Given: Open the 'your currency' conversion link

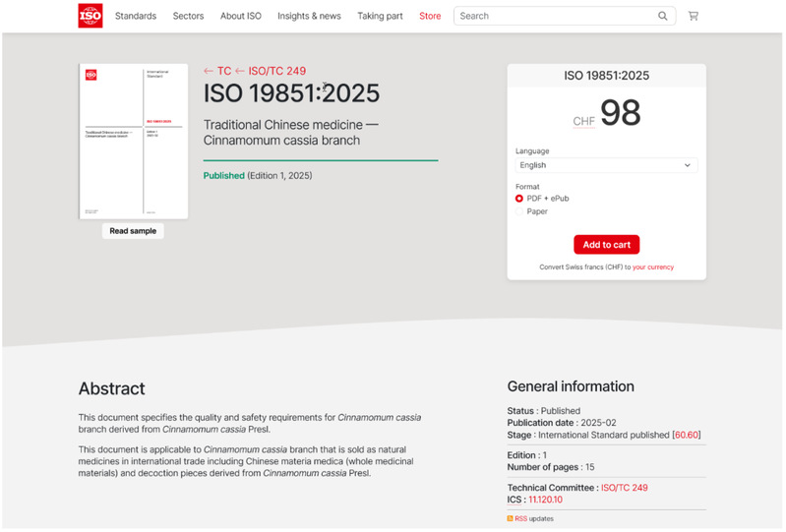Looking at the screenshot, I should pyautogui.click(x=653, y=267).
